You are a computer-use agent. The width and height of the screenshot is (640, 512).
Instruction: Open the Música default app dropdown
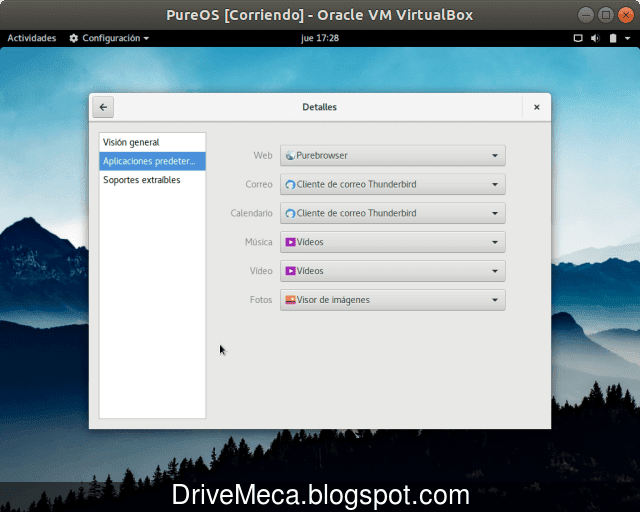393,242
